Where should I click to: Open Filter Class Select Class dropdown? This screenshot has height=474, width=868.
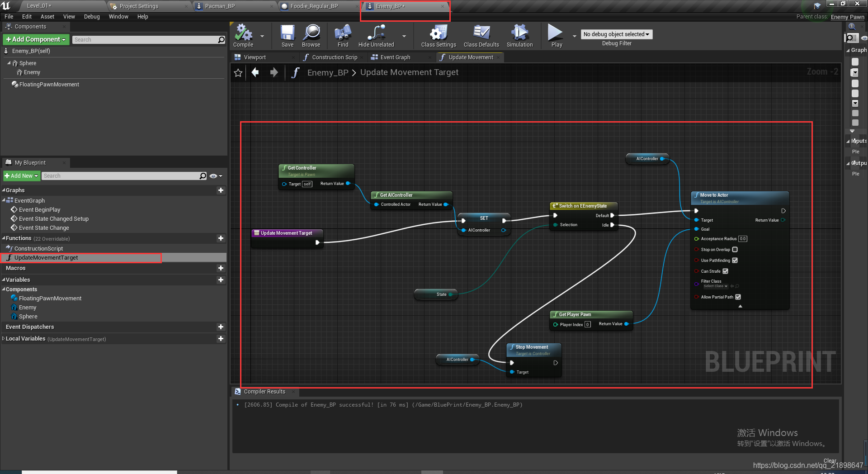tap(715, 286)
